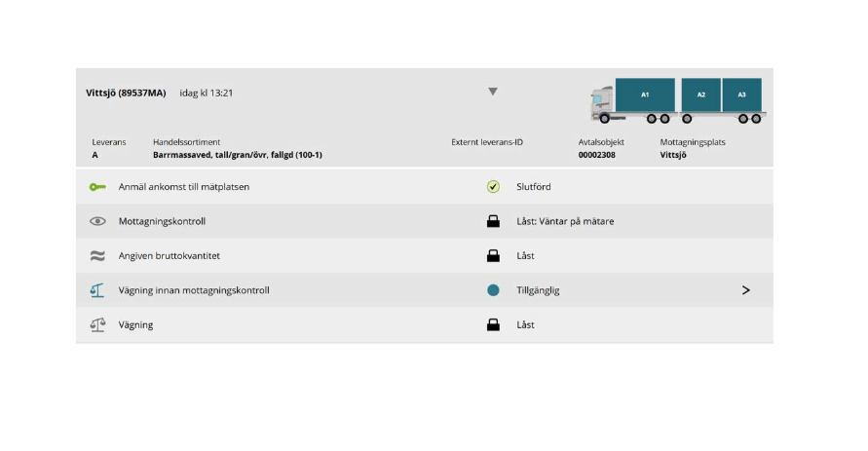This screenshot has width=868, height=451.
Task: Open the Vägning step
Action: pyautogui.click(x=425, y=324)
